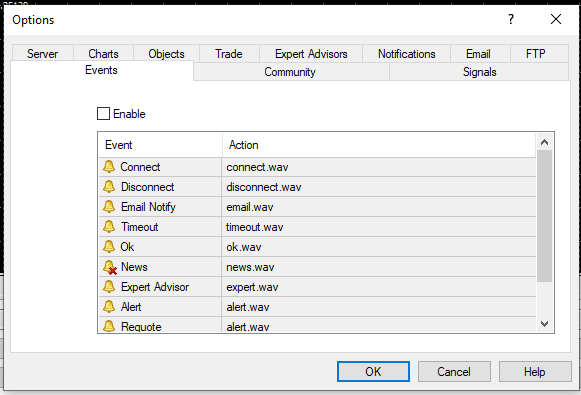Open the Charts tab
Viewport: 581px width, 395px height.
(x=103, y=54)
